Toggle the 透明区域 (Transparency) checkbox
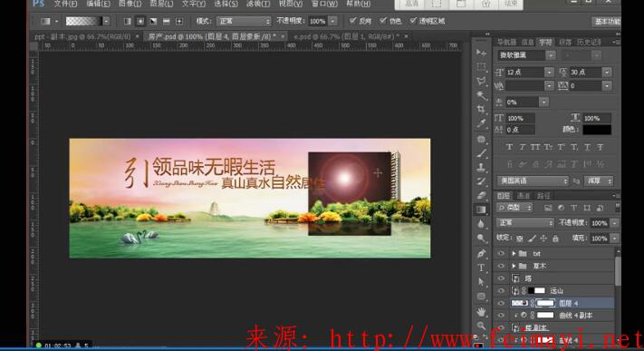This screenshot has width=644, height=351. click(x=428, y=21)
